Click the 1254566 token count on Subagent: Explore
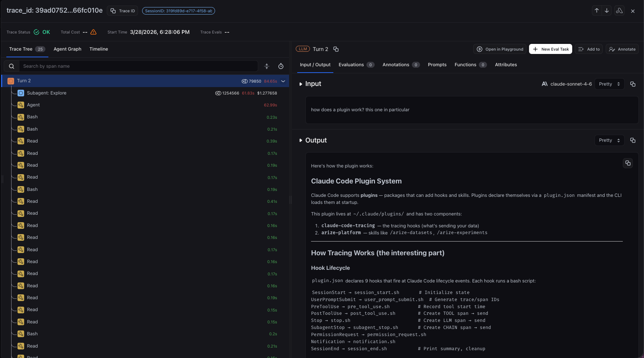644x358 pixels. point(227,93)
